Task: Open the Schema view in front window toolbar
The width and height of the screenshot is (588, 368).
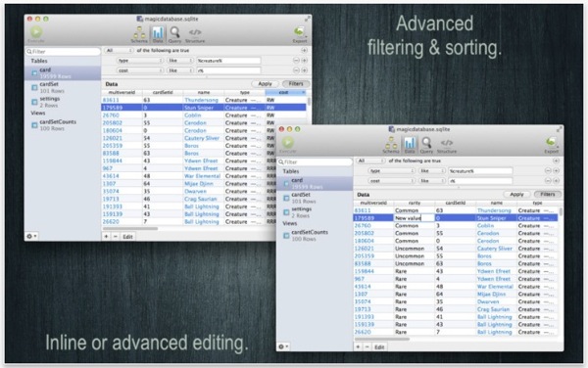Action: click(390, 145)
